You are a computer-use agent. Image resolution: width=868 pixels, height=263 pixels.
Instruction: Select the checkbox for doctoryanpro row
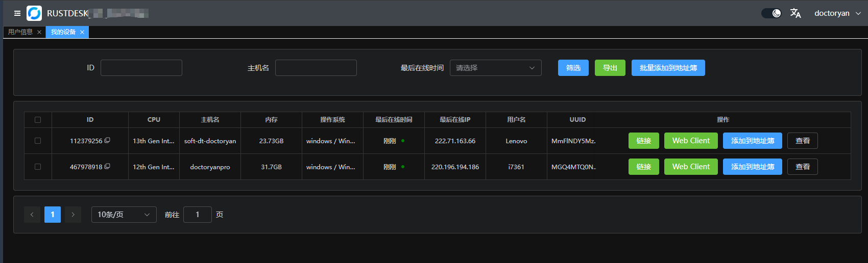click(38, 167)
